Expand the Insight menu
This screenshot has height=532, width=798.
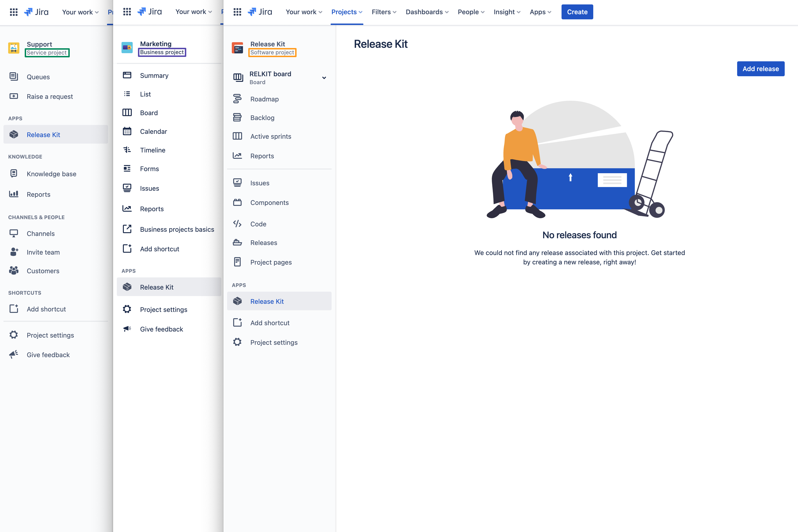coord(507,12)
